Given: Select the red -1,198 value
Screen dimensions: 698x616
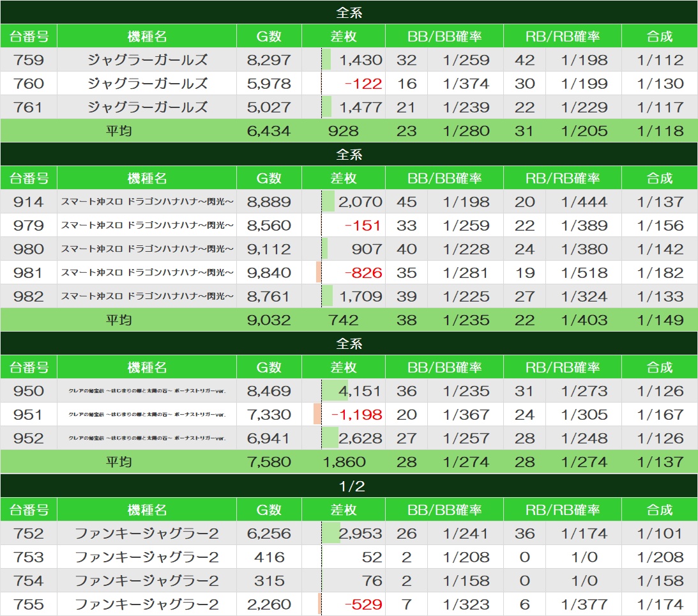Looking at the screenshot, I should click(x=356, y=414).
